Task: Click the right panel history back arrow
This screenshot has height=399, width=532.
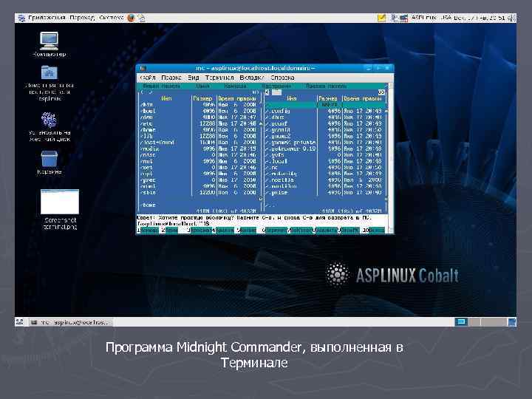Action: (x=267, y=92)
